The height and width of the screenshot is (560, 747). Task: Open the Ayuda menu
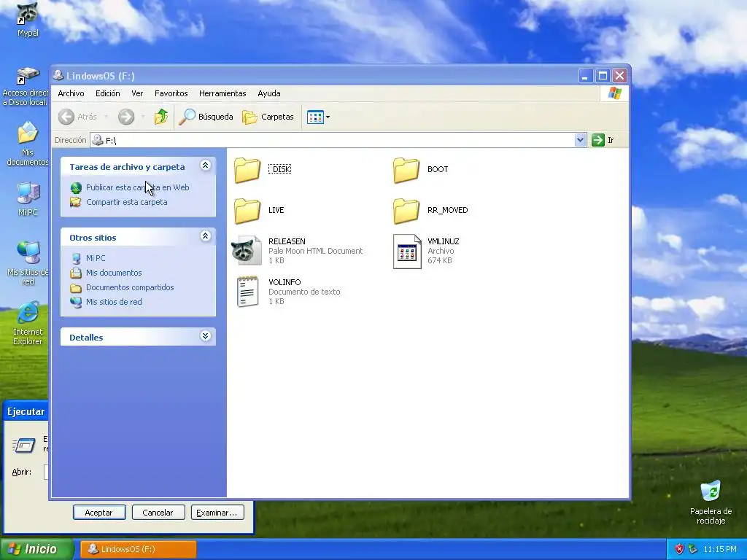click(269, 93)
